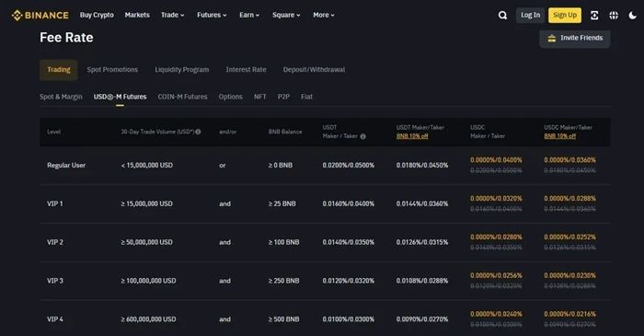
Task: Open Buy Crypto in the navigation
Action: (x=97, y=16)
